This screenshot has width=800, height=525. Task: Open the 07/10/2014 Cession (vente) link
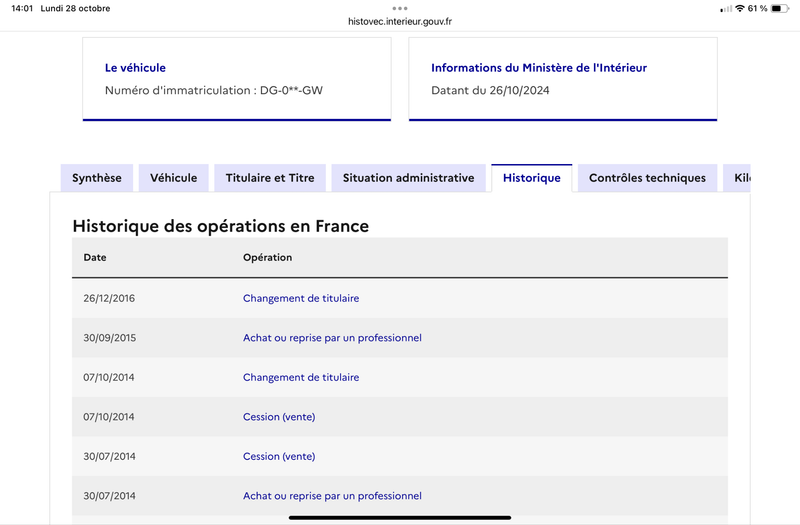(x=279, y=417)
